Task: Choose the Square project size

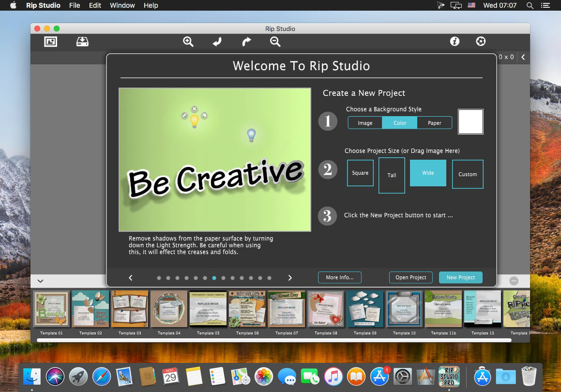Action: tap(360, 173)
